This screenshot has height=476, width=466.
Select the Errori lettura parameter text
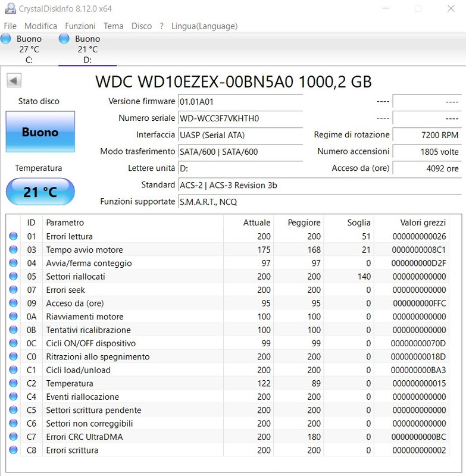[x=69, y=236]
